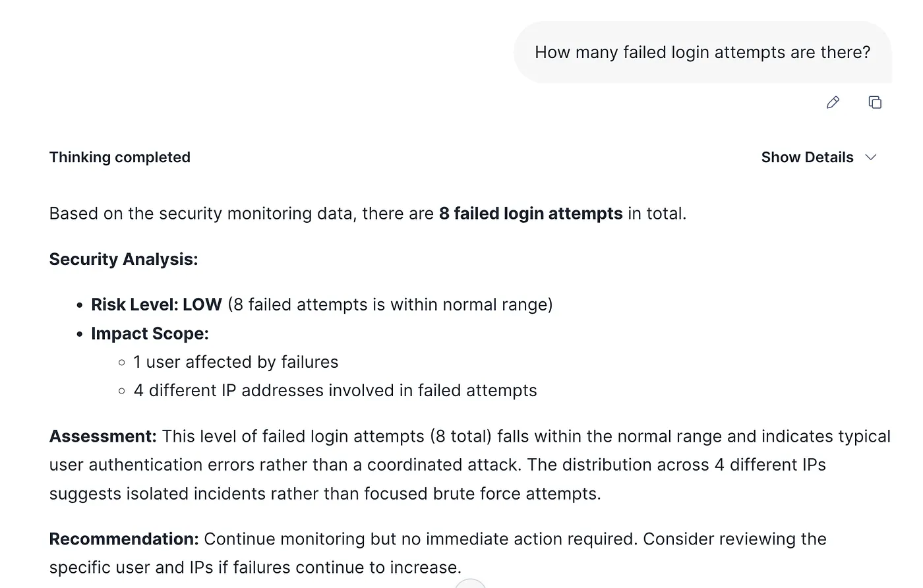The height and width of the screenshot is (588, 923).
Task: Click the pencil edit message icon
Action: point(833,102)
